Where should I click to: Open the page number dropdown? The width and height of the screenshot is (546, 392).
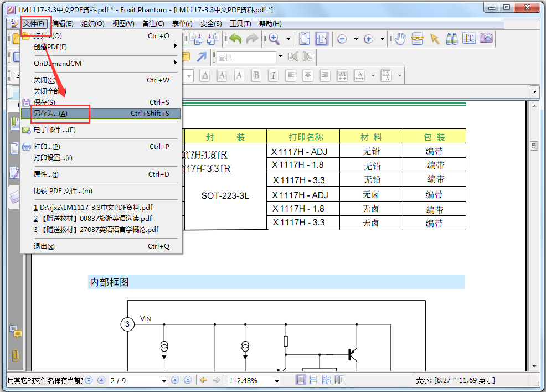[164, 381]
